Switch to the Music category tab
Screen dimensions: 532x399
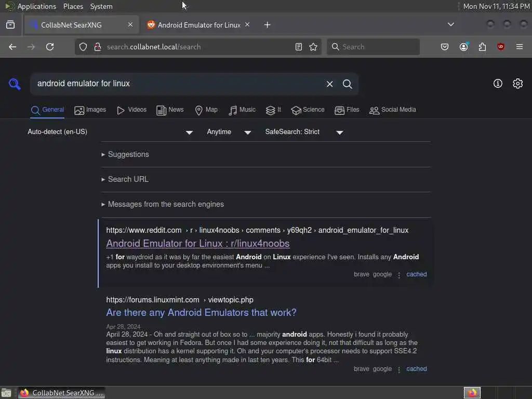click(242, 110)
